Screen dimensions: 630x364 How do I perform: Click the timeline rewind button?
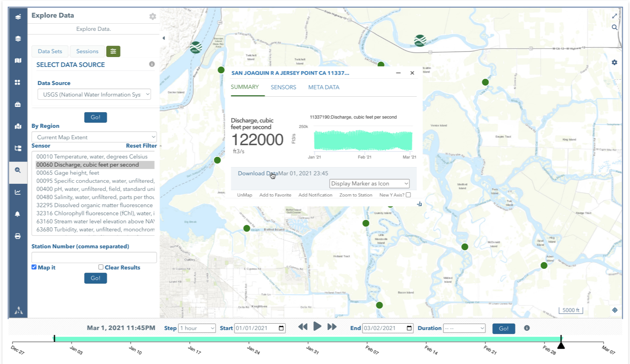click(x=303, y=326)
